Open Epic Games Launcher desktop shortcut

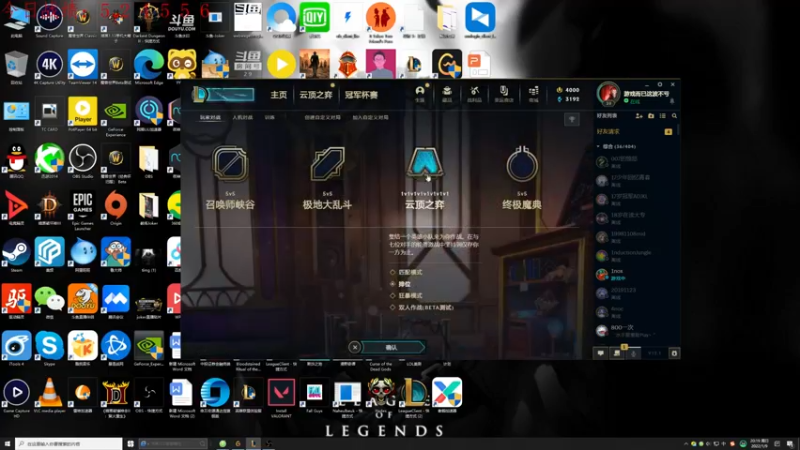tap(83, 209)
